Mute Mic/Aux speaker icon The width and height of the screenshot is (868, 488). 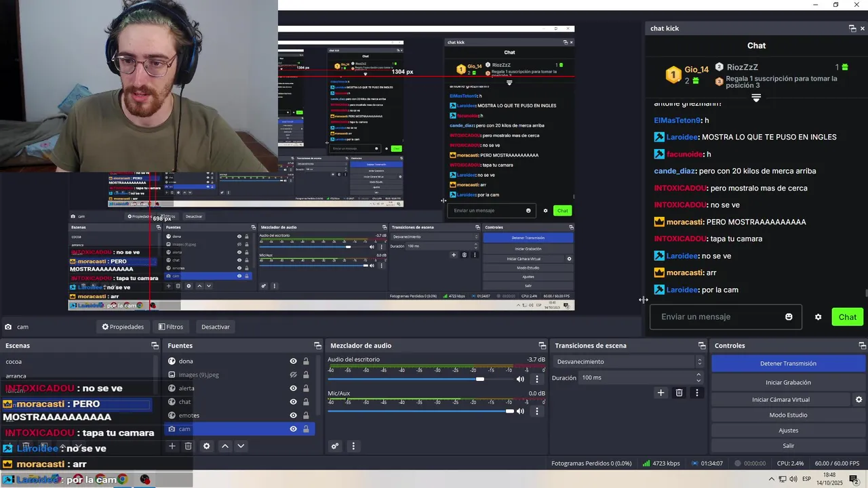pyautogui.click(x=520, y=411)
